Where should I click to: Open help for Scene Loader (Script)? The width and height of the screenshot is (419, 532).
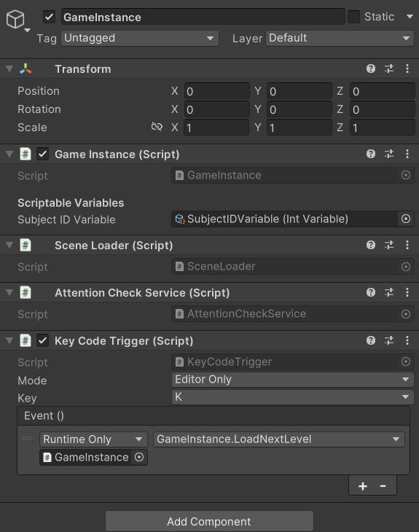click(371, 245)
